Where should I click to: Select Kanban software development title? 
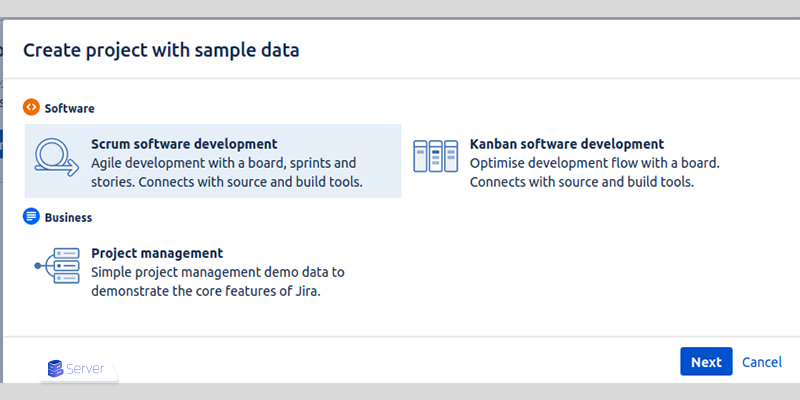click(x=567, y=144)
